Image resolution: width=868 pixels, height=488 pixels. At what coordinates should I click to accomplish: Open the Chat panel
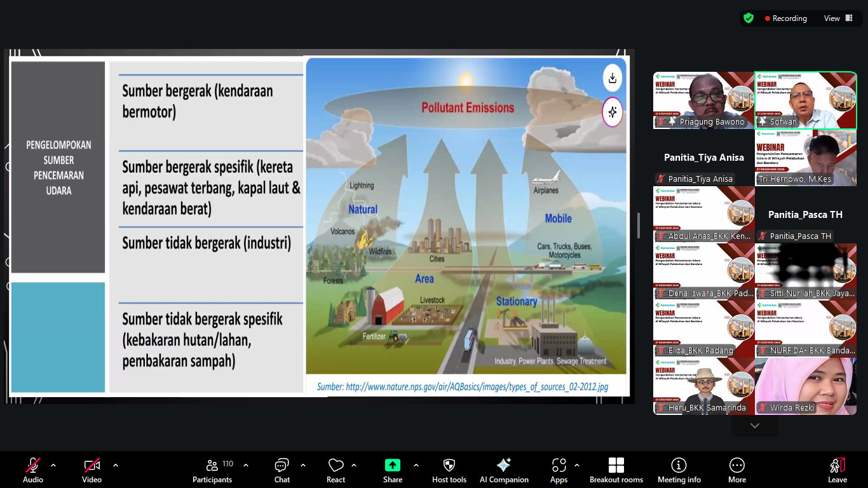coord(282,470)
